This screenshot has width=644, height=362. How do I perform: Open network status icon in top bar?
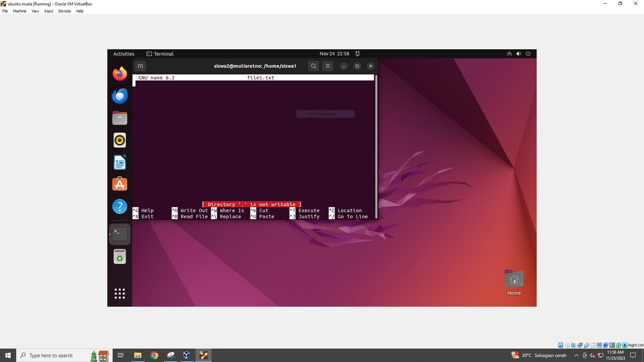[509, 54]
